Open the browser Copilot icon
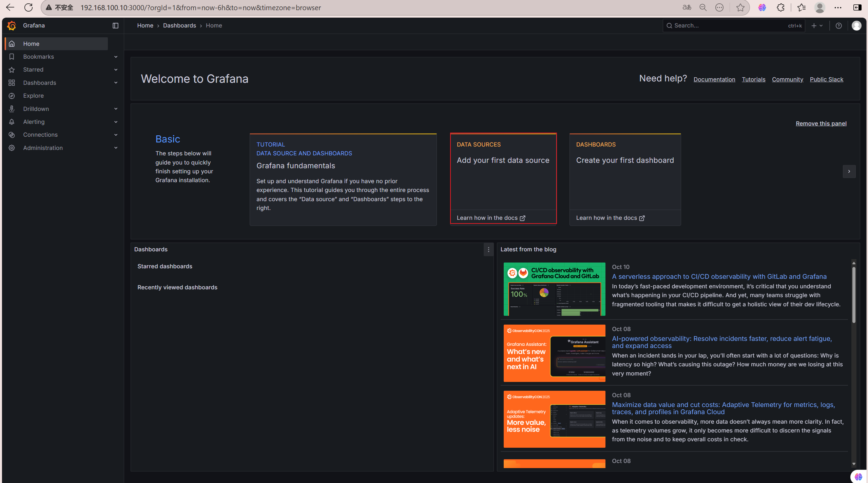Image resolution: width=868 pixels, height=483 pixels. [x=762, y=7]
